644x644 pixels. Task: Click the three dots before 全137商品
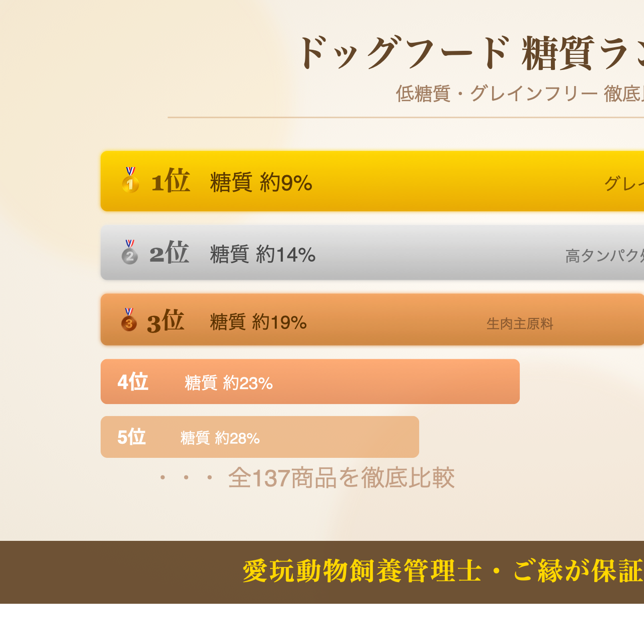coord(186,477)
